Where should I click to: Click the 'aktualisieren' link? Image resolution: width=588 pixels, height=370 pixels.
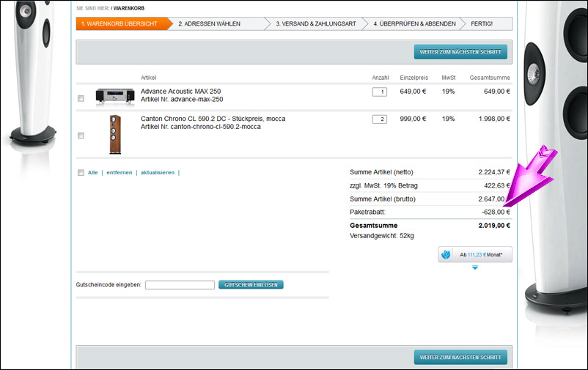coord(158,173)
